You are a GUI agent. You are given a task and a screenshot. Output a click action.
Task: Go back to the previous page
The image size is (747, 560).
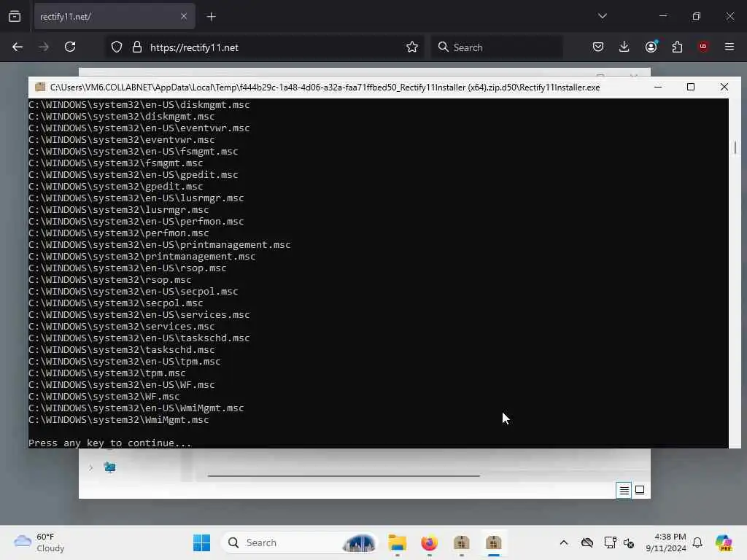pyautogui.click(x=18, y=47)
